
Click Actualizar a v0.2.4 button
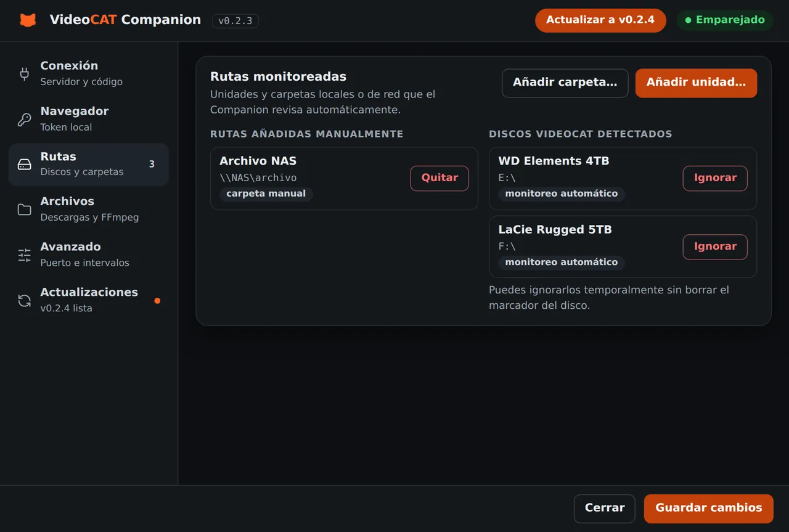point(600,20)
